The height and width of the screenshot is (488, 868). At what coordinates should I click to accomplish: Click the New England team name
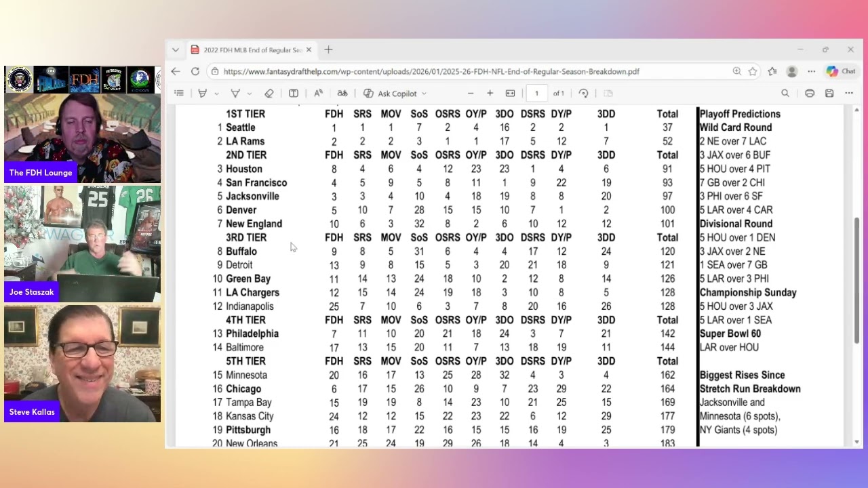(254, 224)
